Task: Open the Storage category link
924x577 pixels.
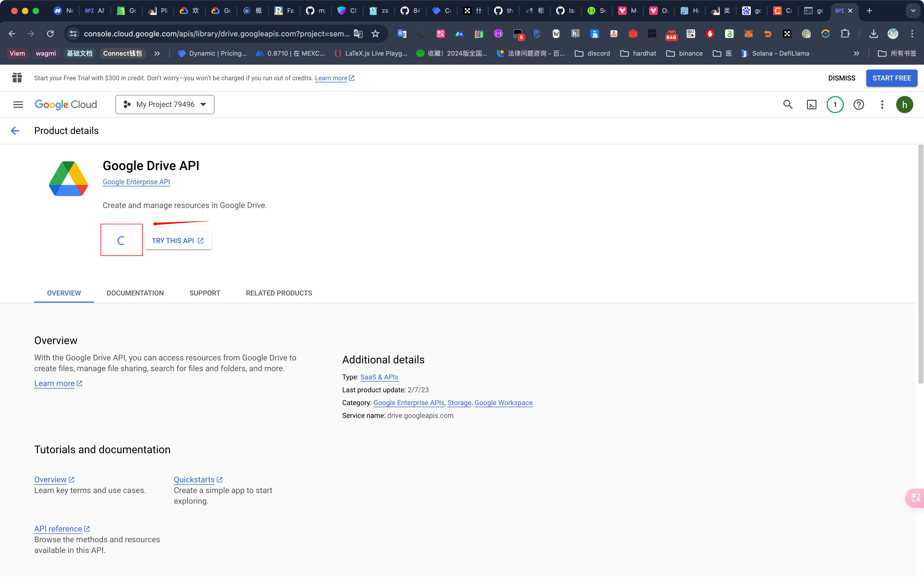Action: click(x=459, y=403)
